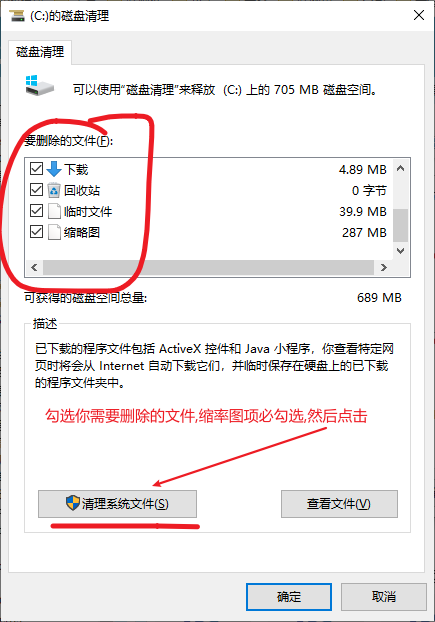Click the list scroll down arrow
435x622 pixels.
(x=401, y=251)
